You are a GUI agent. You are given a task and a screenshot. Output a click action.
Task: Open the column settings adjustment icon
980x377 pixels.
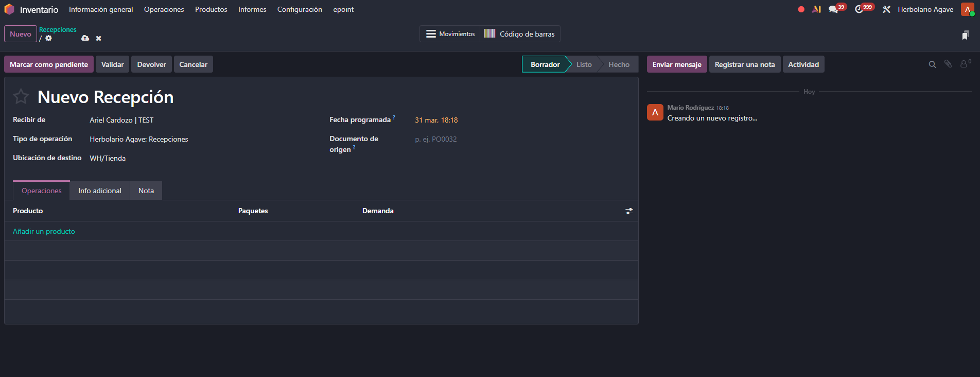click(x=629, y=211)
